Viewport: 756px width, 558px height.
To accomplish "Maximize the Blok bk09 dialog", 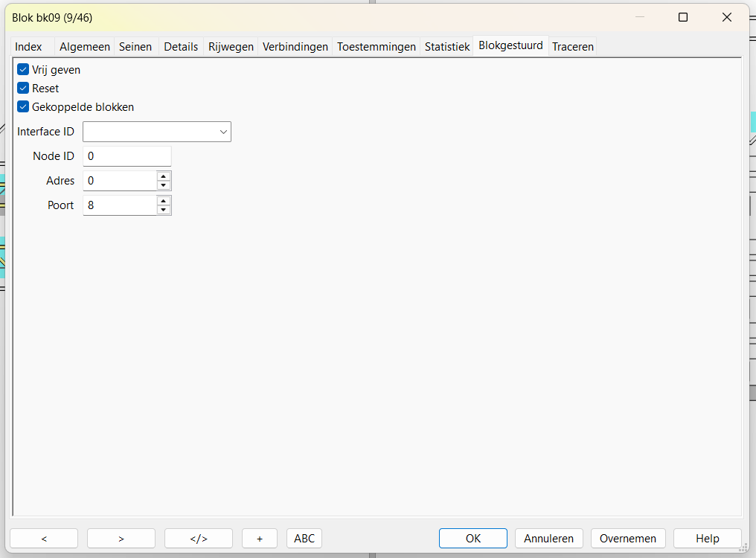I will point(683,17).
